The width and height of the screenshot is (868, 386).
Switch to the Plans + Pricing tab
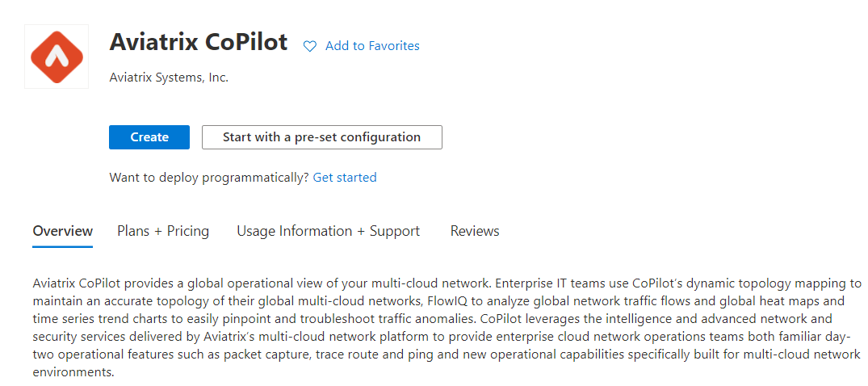coord(163,232)
